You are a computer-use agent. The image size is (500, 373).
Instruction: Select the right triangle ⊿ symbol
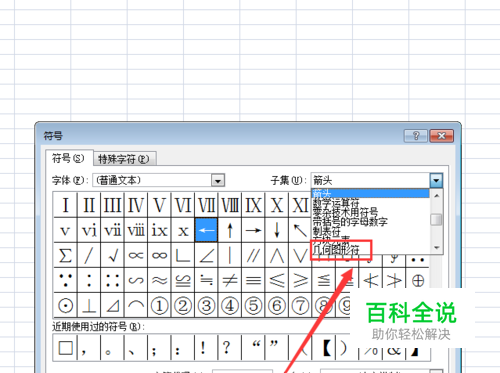pyautogui.click(x=112, y=305)
